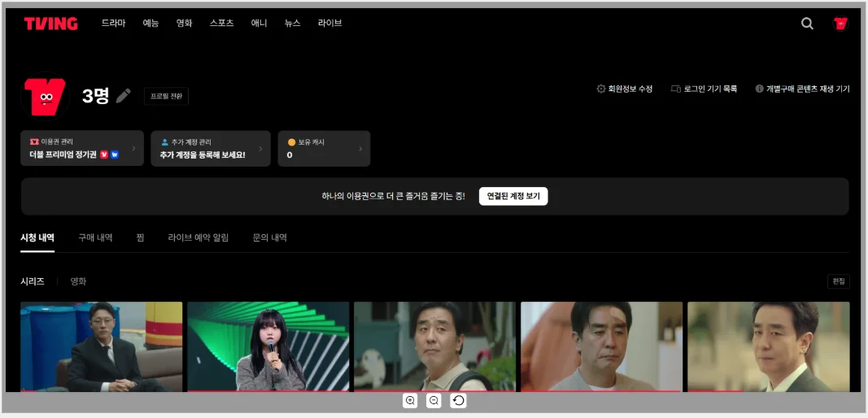Viewport: 868px width, 418px height.
Task: Edit profile name with pencil icon
Action: tap(124, 96)
